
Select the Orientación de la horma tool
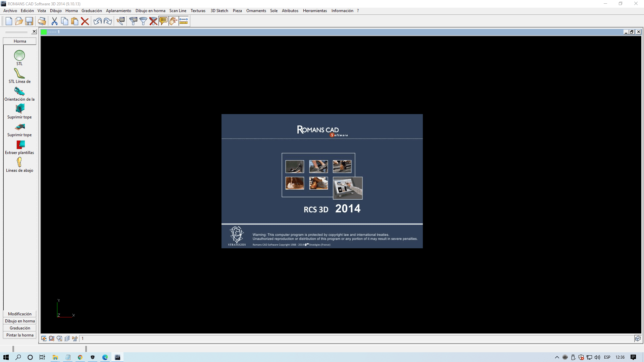(19, 91)
